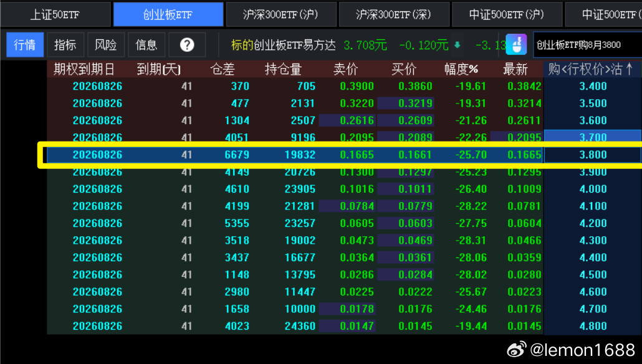Click the 创业板ETF购8月3800 contract field

[x=588, y=45]
